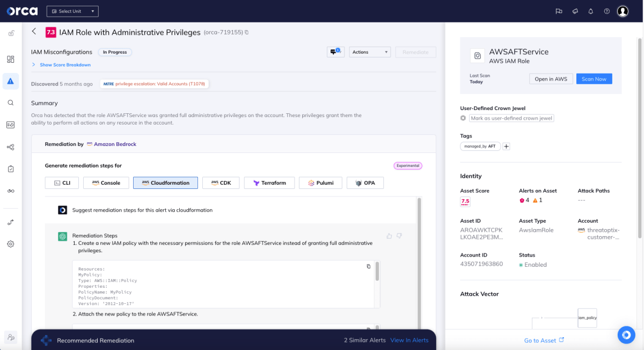
Task: Click the bottom-left sidebar user icon
Action: click(10, 337)
